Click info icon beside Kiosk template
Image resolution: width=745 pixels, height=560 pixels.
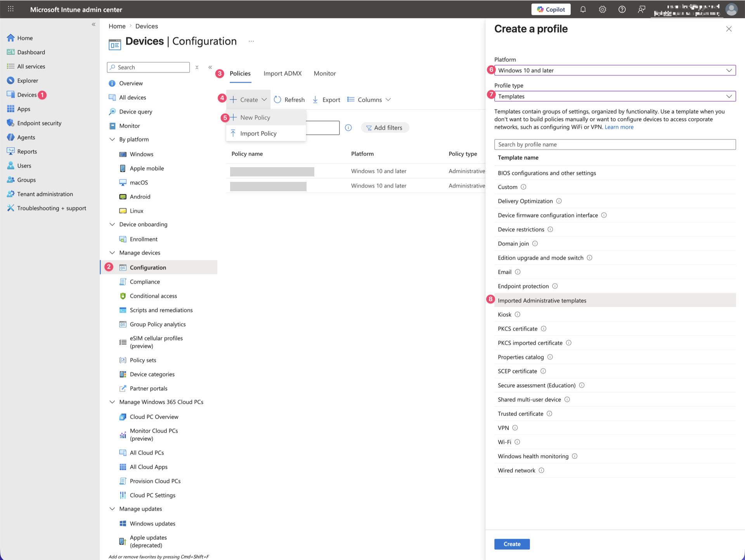[x=517, y=315]
